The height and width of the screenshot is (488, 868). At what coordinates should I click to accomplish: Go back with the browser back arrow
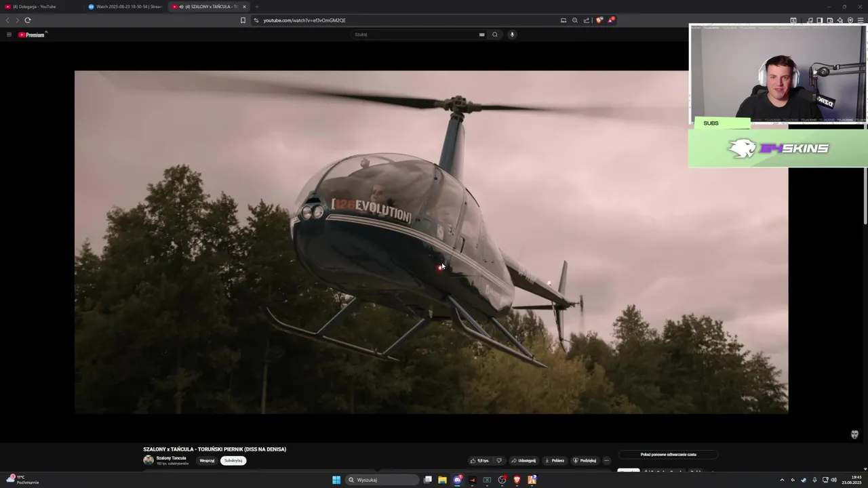(7, 20)
